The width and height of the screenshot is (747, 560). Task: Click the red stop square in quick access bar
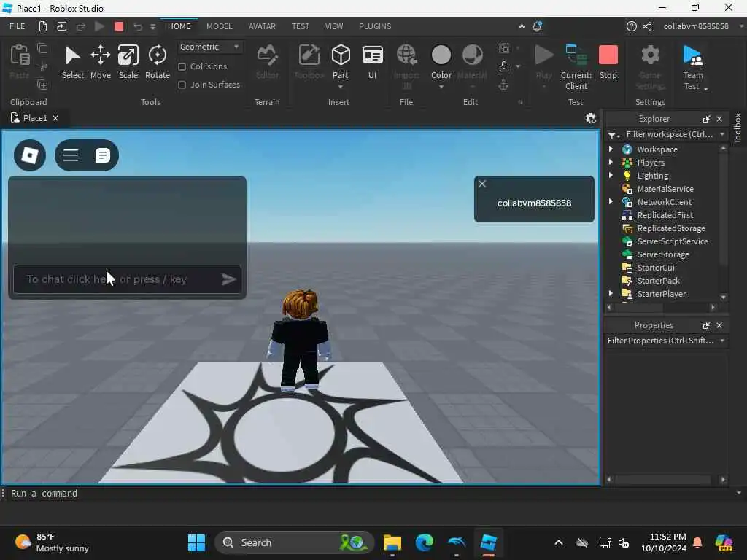point(119,26)
